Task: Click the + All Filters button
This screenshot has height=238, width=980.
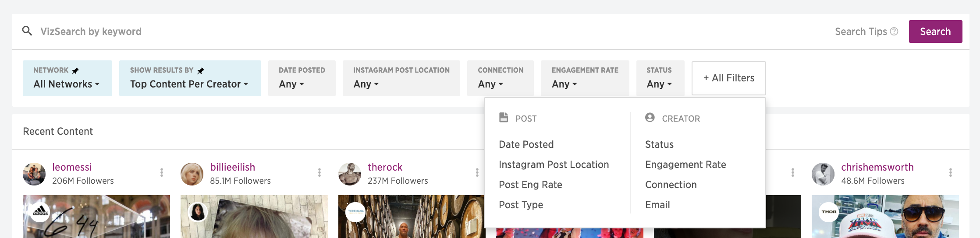Action: click(729, 78)
